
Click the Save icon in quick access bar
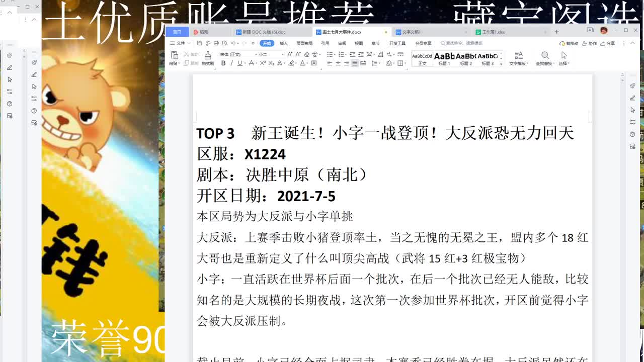click(199, 43)
